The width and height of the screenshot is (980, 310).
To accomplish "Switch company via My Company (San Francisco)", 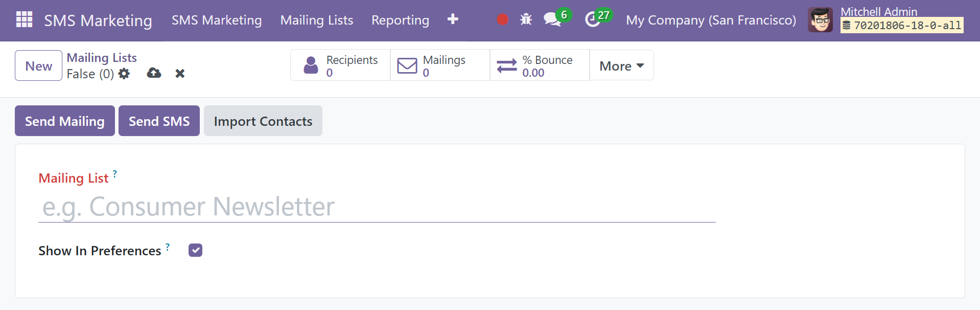I will [x=711, y=20].
